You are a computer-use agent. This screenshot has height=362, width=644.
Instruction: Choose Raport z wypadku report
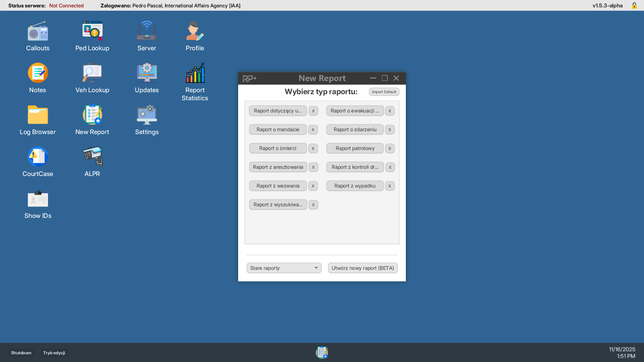(x=355, y=186)
